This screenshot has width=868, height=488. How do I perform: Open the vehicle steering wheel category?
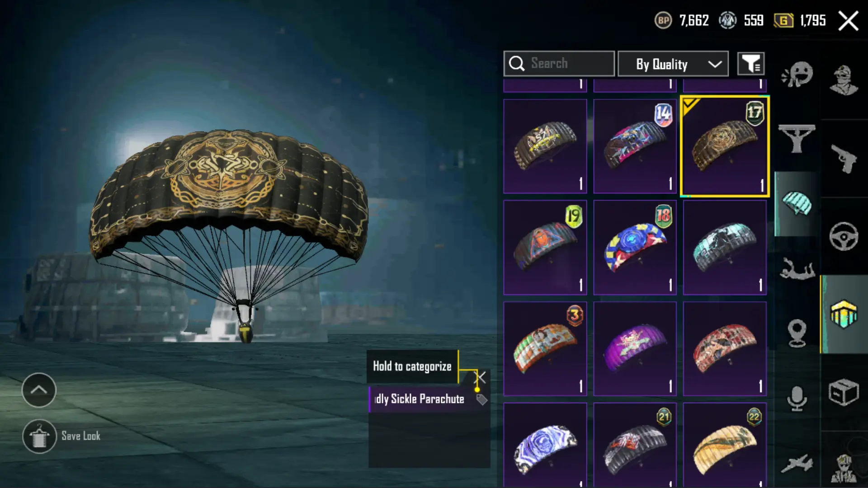(x=844, y=236)
